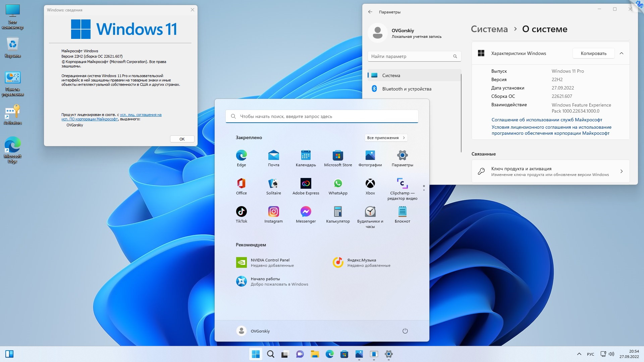Viewport: 644px width, 362px height.
Task: Click Условия лицензионного соглашения link
Action: [x=551, y=129]
